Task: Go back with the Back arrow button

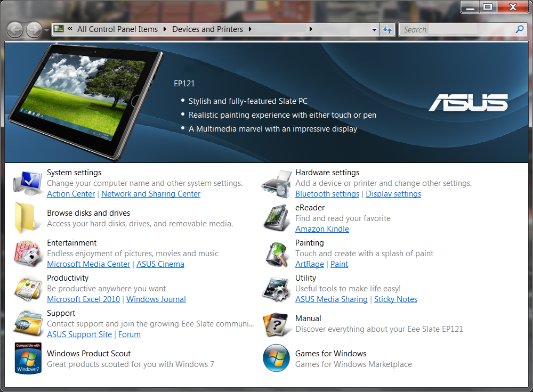Action: tap(15, 30)
